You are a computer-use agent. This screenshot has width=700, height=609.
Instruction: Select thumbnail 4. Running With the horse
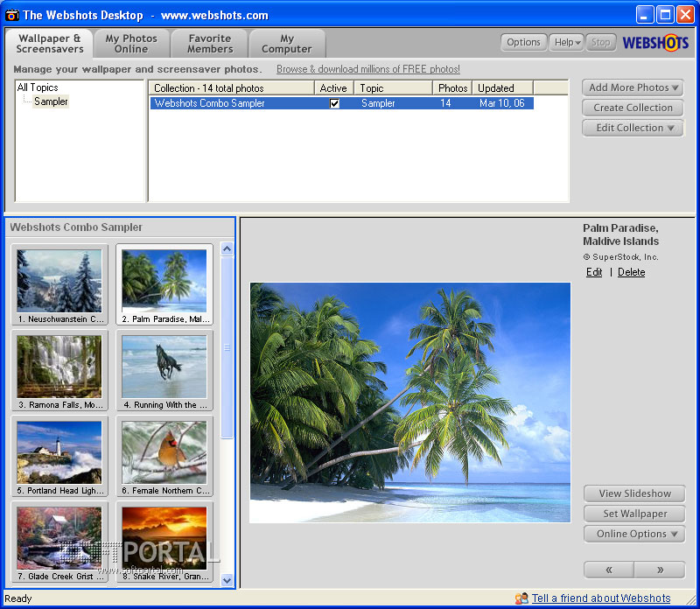click(164, 369)
